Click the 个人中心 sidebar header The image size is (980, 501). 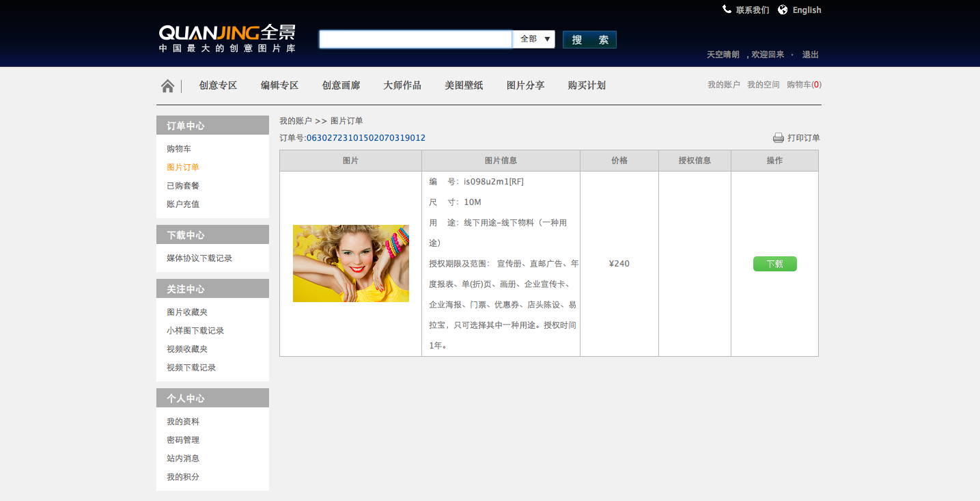pyautogui.click(x=212, y=398)
